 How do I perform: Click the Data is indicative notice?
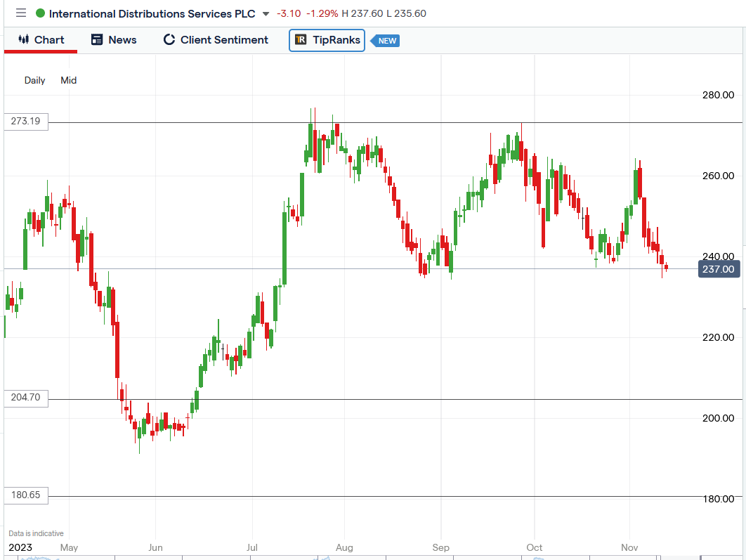(36, 533)
